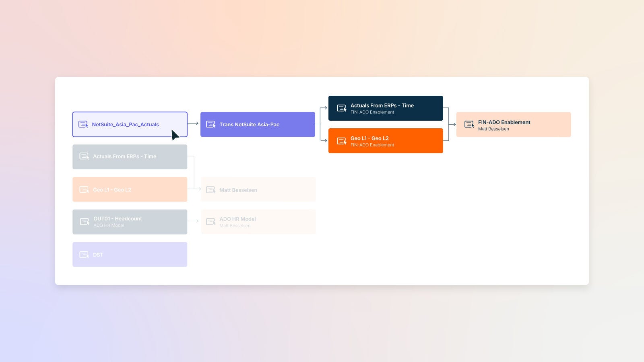Click the gray Actuals From ERPs - Time icon
The height and width of the screenshot is (362, 644).
(x=84, y=156)
